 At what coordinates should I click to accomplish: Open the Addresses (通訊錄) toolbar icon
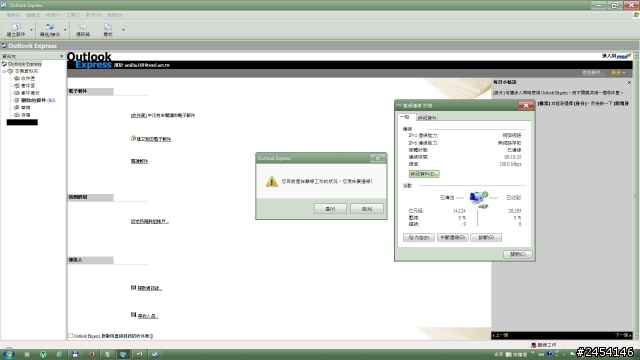[83, 30]
